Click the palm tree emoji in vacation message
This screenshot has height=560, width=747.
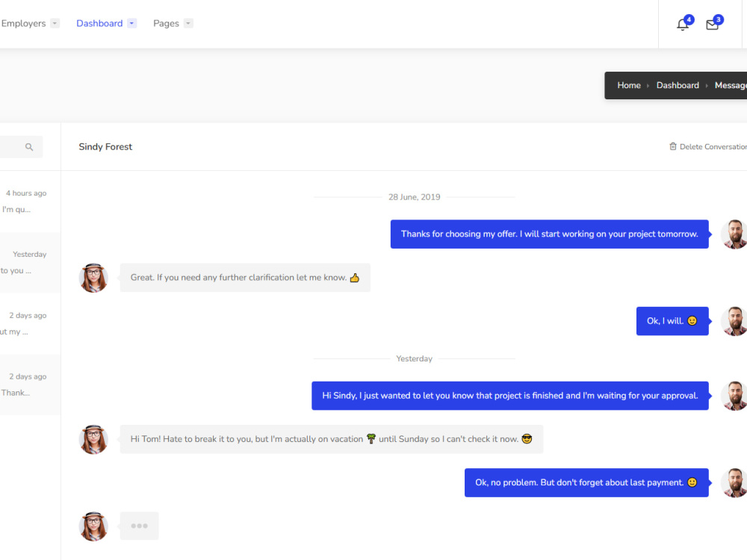tap(371, 438)
